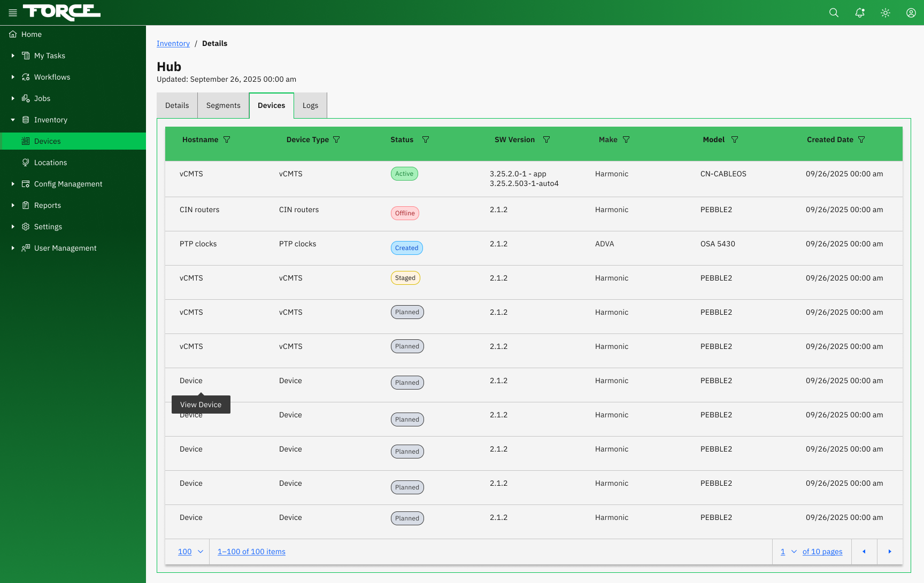924x583 pixels.
Task: Switch to the Logs tab
Action: [x=310, y=105]
